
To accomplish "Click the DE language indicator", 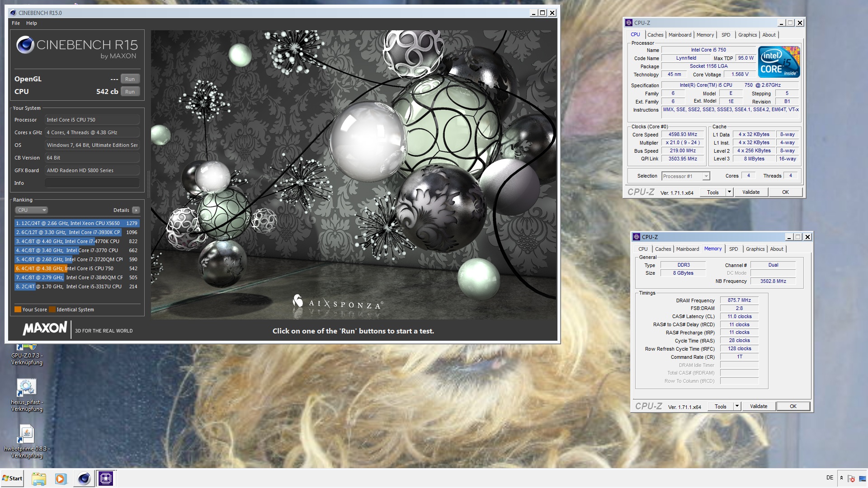I will 830,478.
